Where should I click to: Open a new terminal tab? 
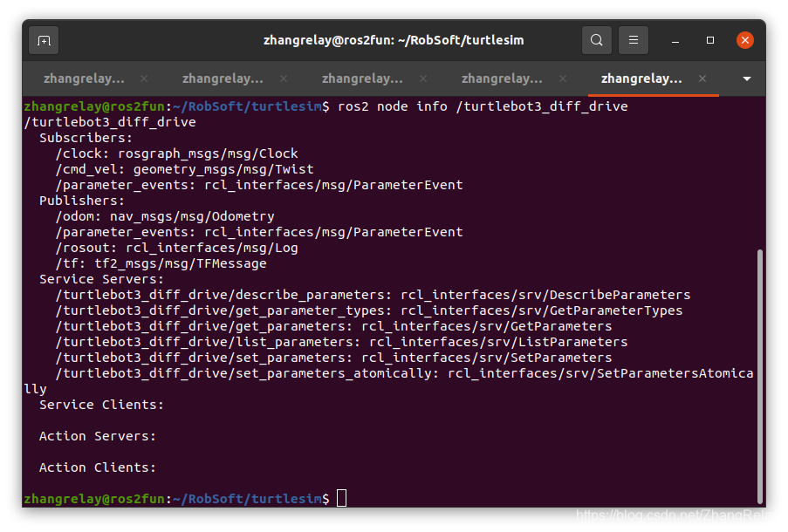point(44,40)
